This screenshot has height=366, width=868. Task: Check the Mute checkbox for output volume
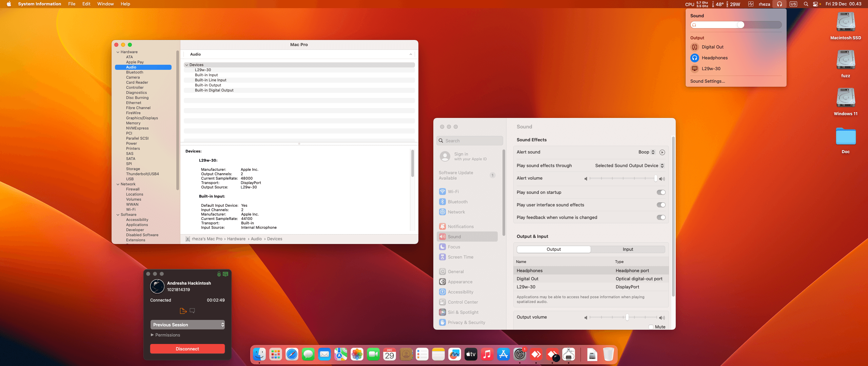[x=651, y=327]
